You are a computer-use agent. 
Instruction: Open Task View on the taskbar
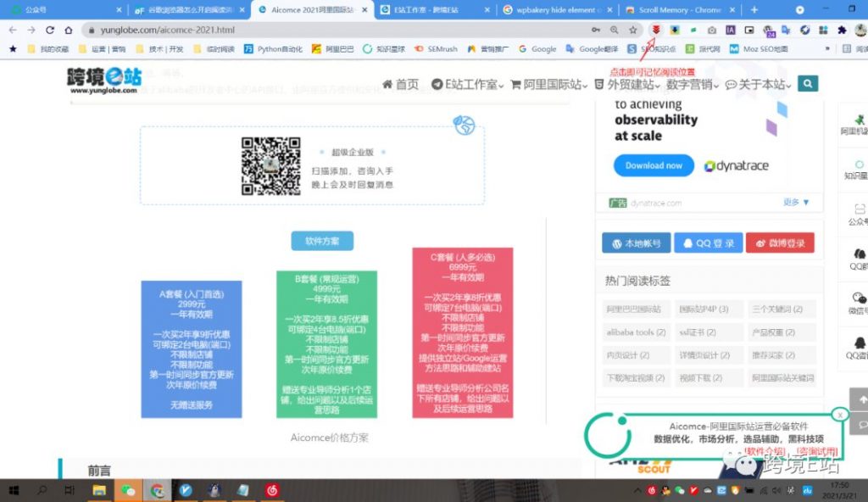coord(70,490)
